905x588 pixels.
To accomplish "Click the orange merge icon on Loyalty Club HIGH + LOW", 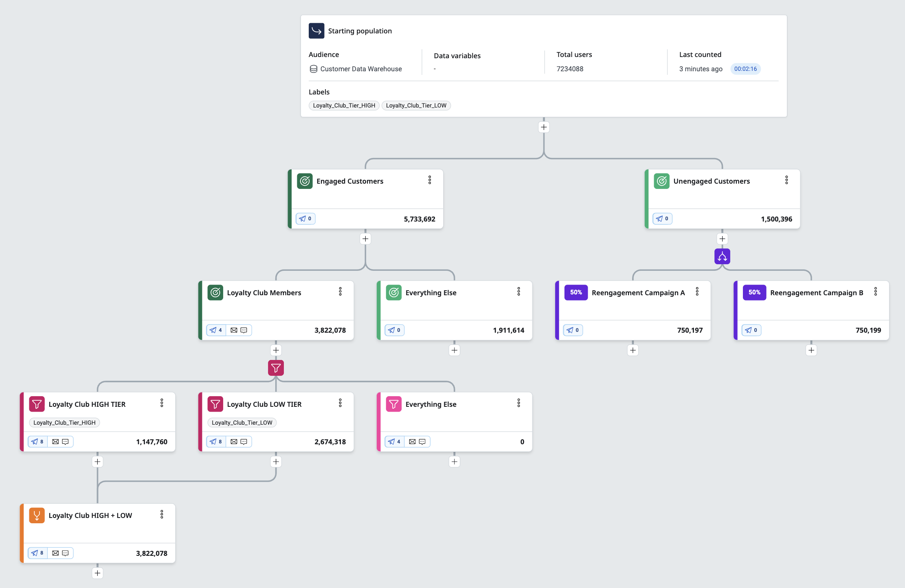I will pyautogui.click(x=37, y=516).
